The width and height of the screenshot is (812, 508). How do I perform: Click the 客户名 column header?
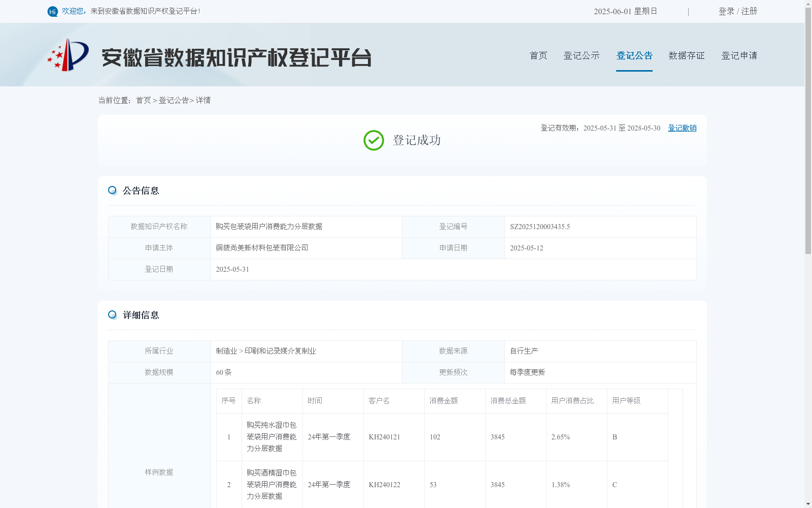394,401
